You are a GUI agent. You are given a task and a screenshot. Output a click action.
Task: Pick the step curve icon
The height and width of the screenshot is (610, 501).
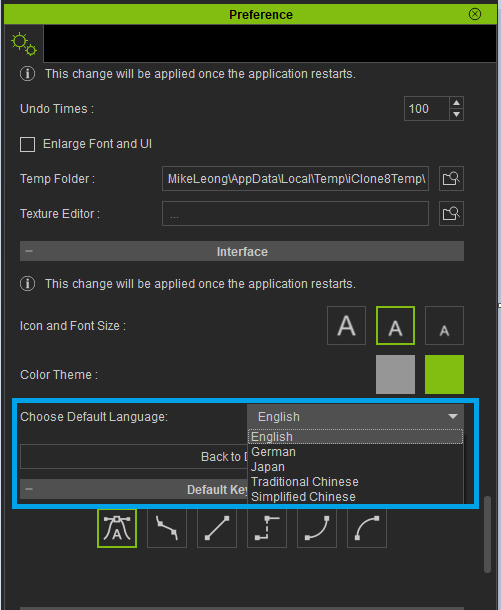click(267, 528)
